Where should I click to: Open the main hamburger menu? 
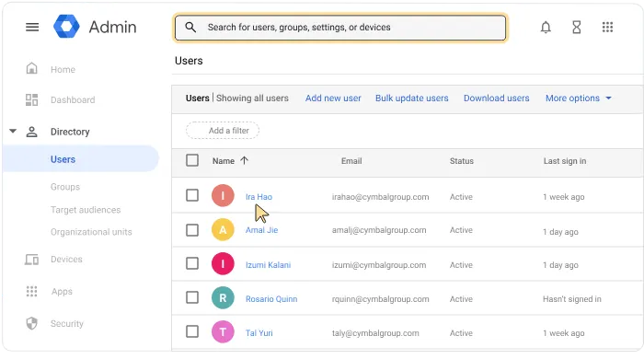pyautogui.click(x=32, y=27)
